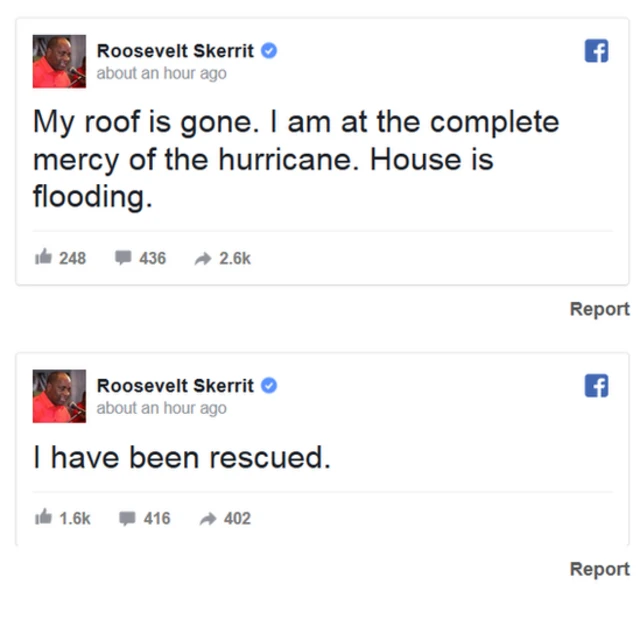Report the 'I have been rescued' post
The image size is (640, 640).
(x=599, y=569)
